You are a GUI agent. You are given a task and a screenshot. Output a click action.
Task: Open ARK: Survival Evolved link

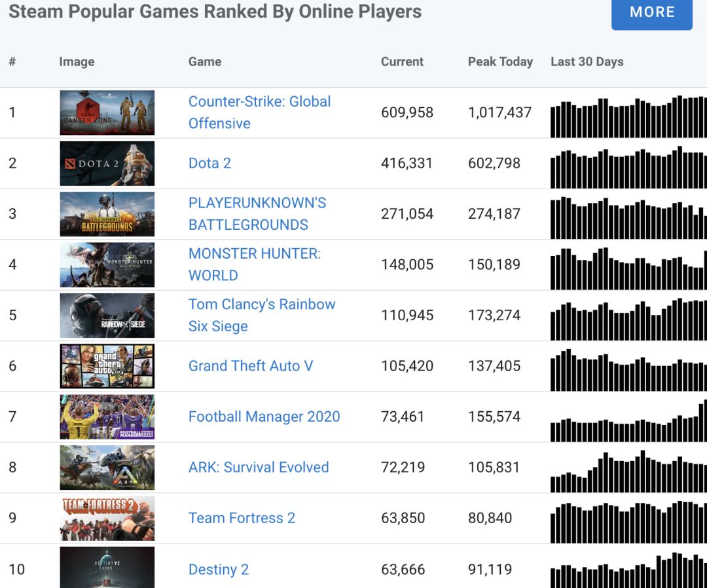[x=259, y=467]
